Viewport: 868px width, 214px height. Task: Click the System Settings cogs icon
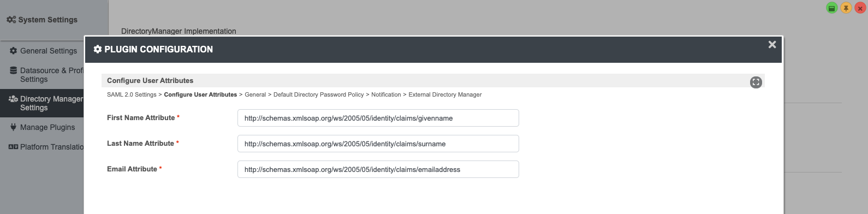[11, 20]
